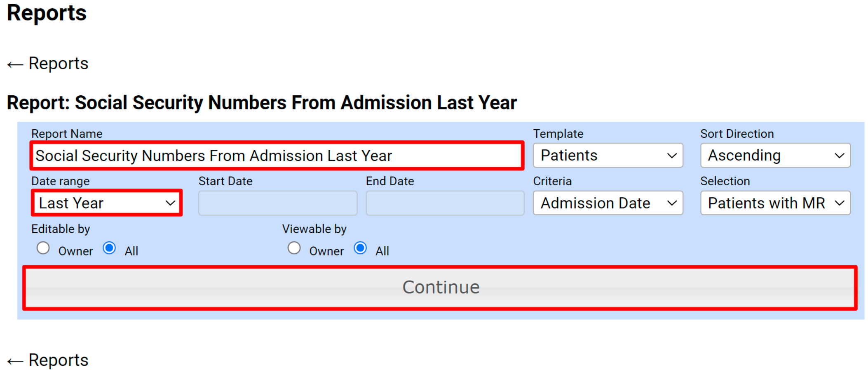This screenshot has height=373, width=868.
Task: Select All under Viewable by
Action: pos(360,248)
